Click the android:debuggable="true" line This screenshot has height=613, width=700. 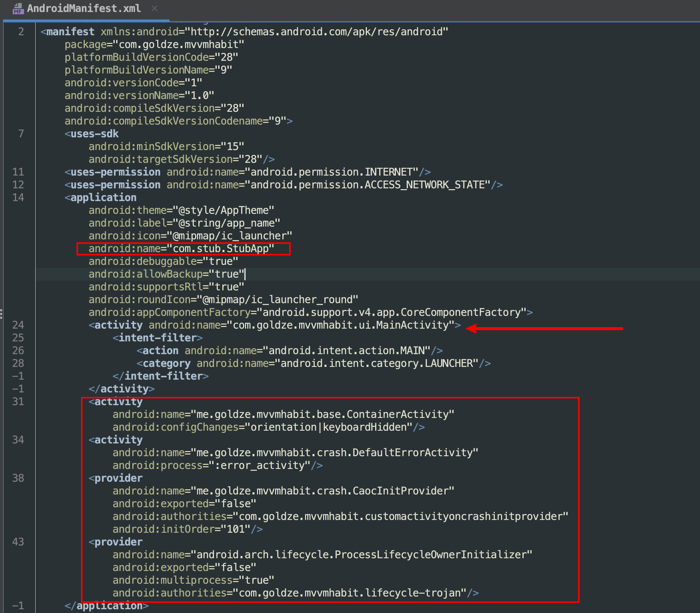click(x=163, y=261)
